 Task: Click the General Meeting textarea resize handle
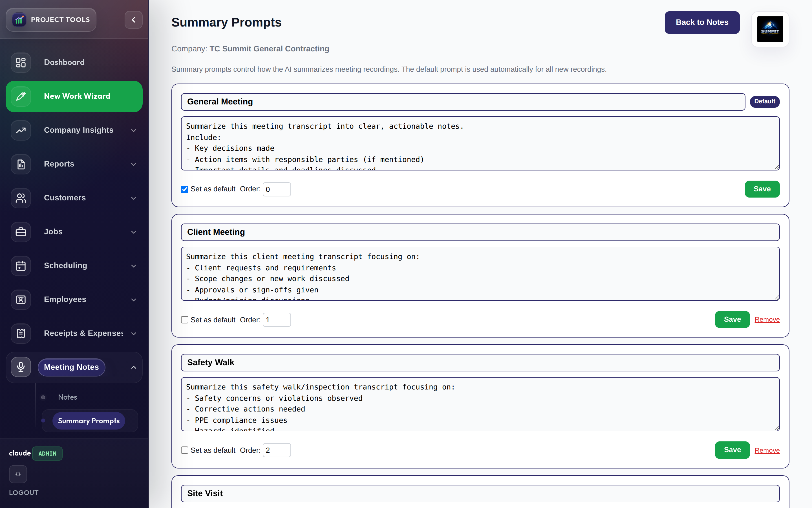coord(777,167)
